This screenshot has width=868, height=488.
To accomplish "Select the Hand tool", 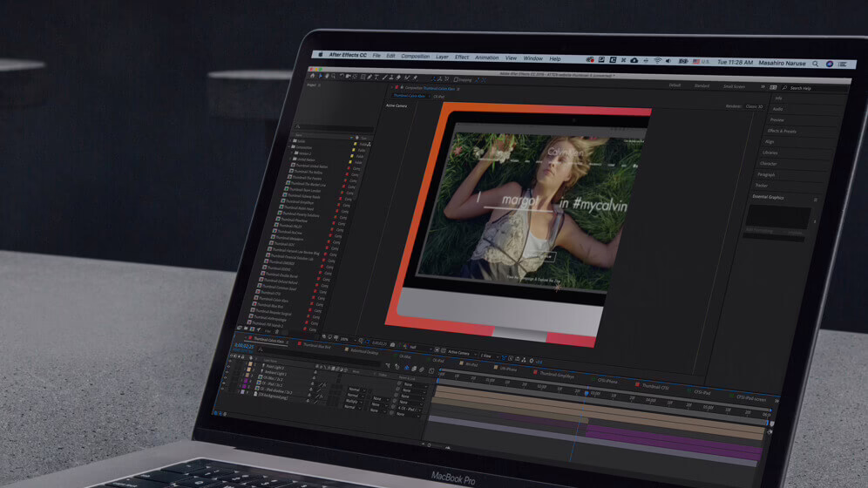I will pyautogui.click(x=327, y=76).
